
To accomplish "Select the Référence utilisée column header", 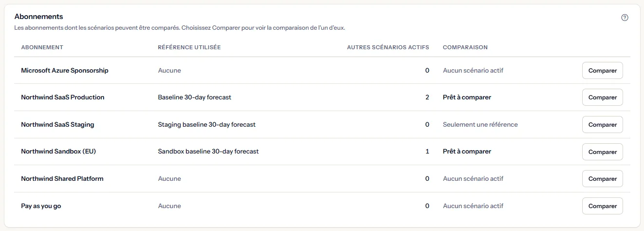I will pyautogui.click(x=189, y=47).
